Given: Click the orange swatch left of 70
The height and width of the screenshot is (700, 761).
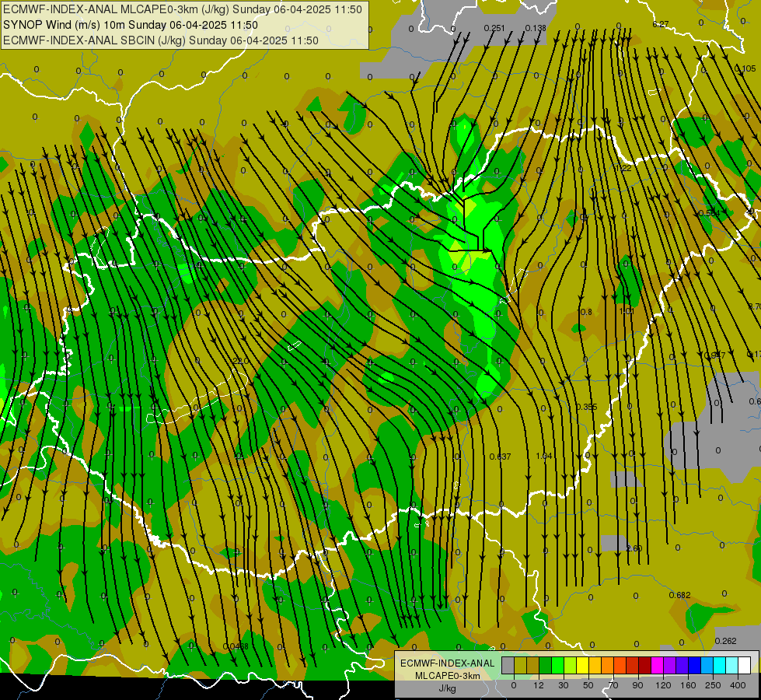Looking at the screenshot, I should pyautogui.click(x=608, y=665).
